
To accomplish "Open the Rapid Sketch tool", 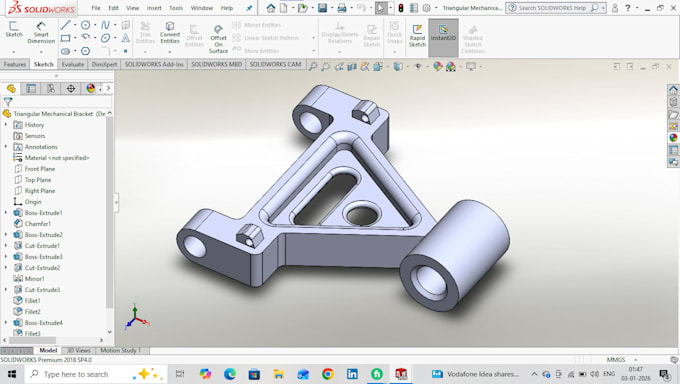I will pos(417,36).
